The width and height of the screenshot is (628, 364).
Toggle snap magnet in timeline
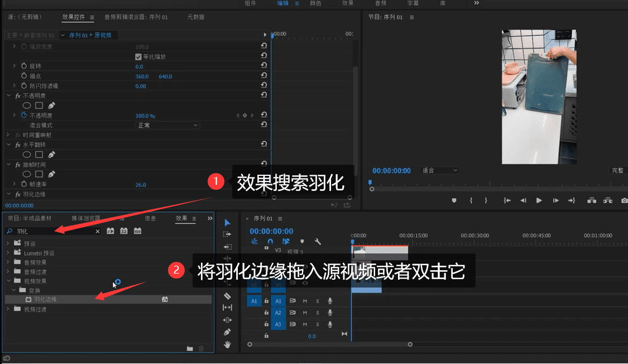270,242
